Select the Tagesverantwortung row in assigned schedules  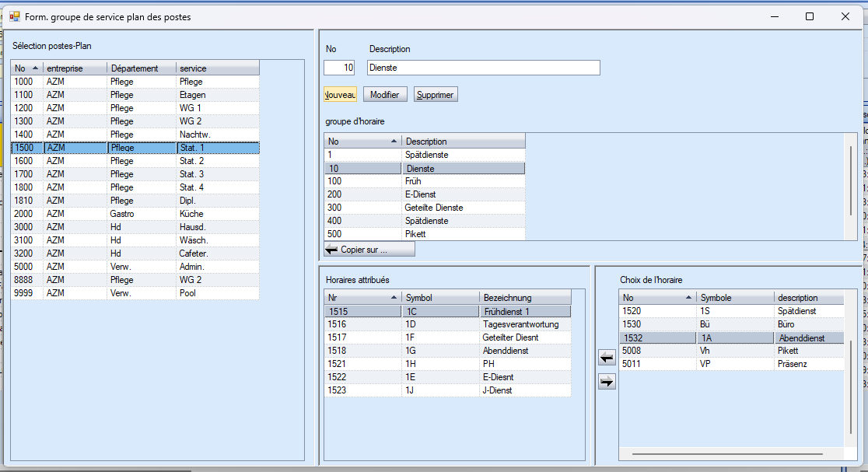click(x=447, y=324)
